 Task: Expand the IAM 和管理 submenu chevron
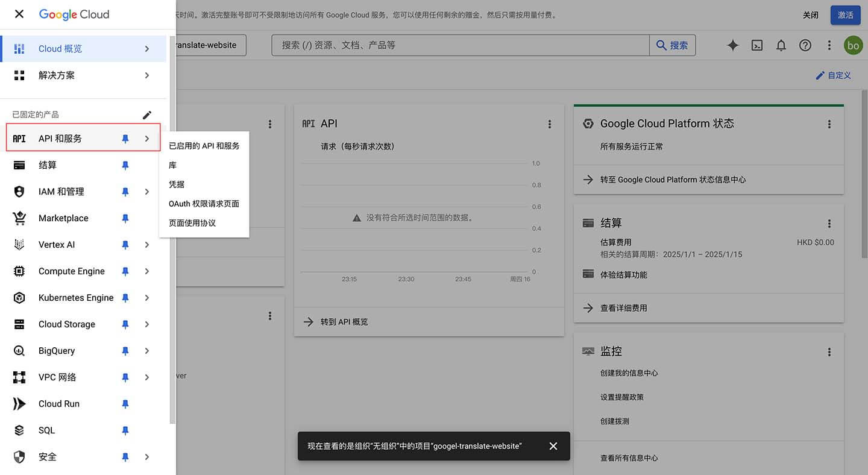(x=147, y=192)
